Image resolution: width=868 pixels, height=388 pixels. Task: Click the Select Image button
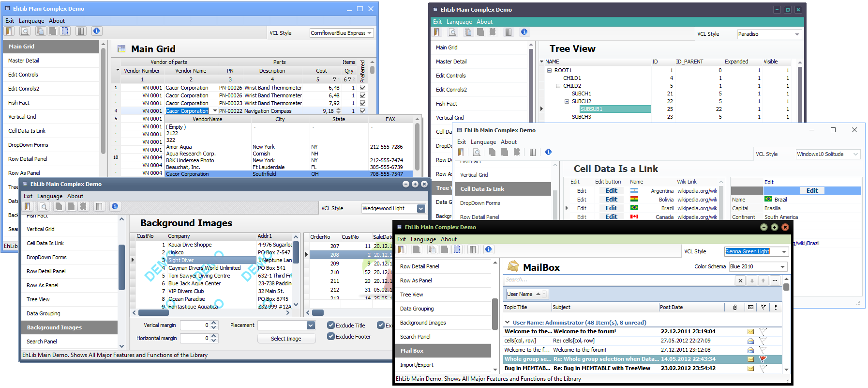pos(286,339)
